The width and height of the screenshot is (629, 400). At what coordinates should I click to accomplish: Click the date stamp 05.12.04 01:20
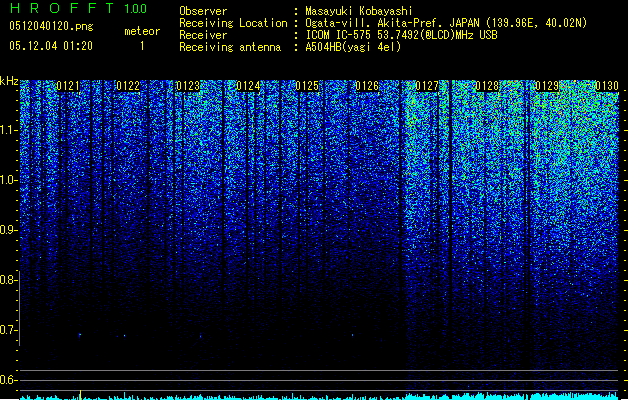pos(51,46)
